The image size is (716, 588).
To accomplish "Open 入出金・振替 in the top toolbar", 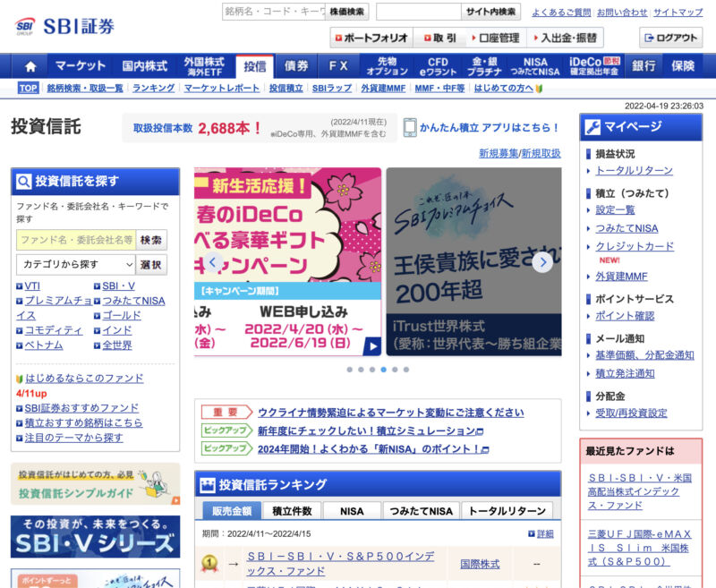I will click(x=566, y=38).
